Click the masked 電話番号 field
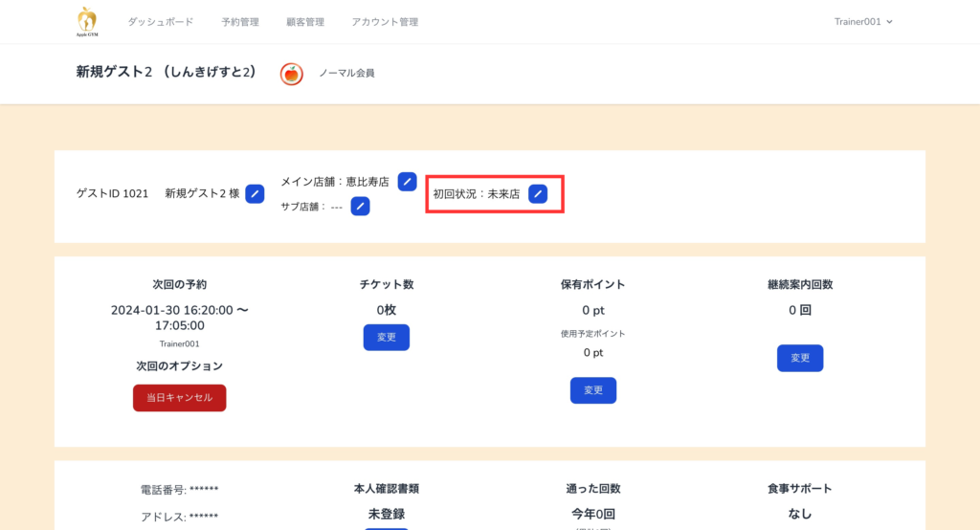The image size is (980, 530). pos(179,490)
